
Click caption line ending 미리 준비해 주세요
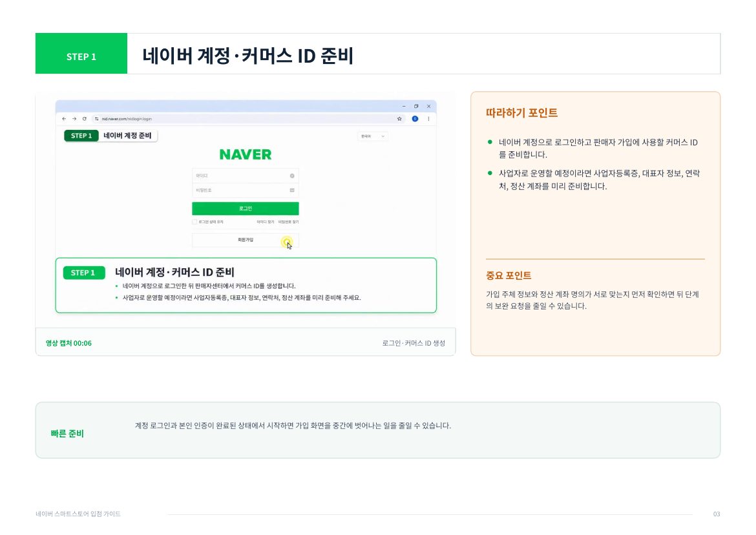pos(242,298)
